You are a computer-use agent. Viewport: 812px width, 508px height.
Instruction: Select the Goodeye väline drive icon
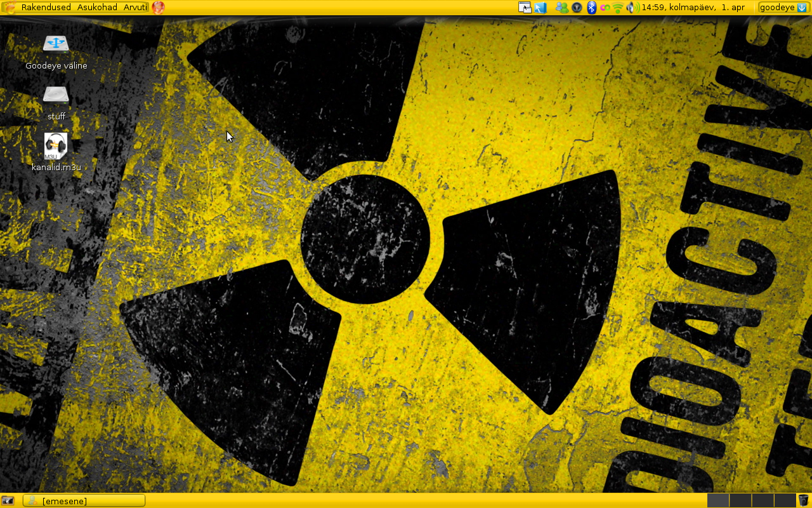click(56, 44)
